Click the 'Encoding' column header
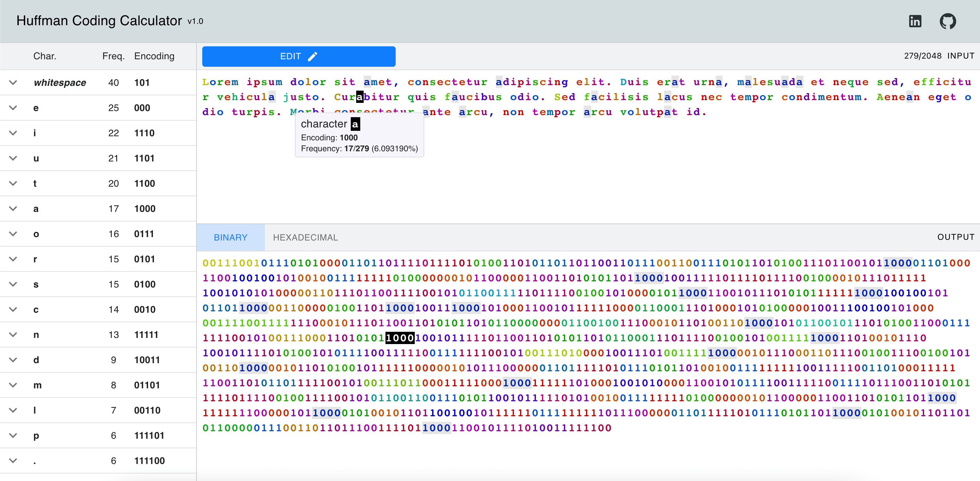 coord(154,56)
